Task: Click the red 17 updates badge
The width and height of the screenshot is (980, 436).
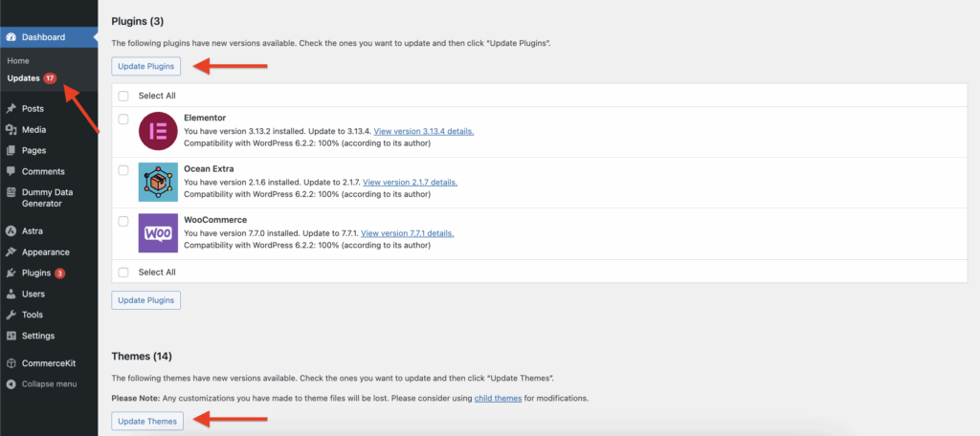Action: [50, 78]
